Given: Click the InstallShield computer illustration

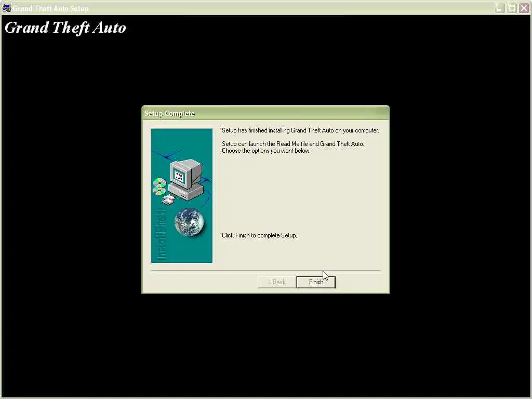Looking at the screenshot, I should [181, 195].
